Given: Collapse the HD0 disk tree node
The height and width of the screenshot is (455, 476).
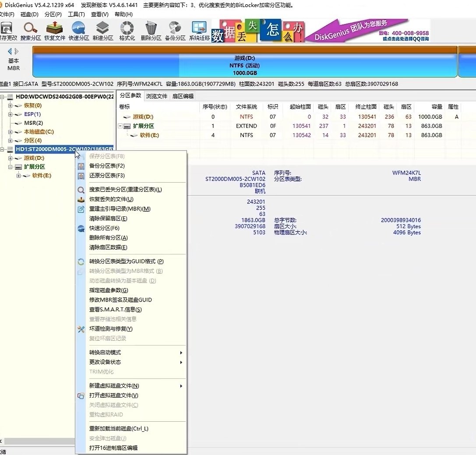Looking at the screenshot, I should [2, 97].
